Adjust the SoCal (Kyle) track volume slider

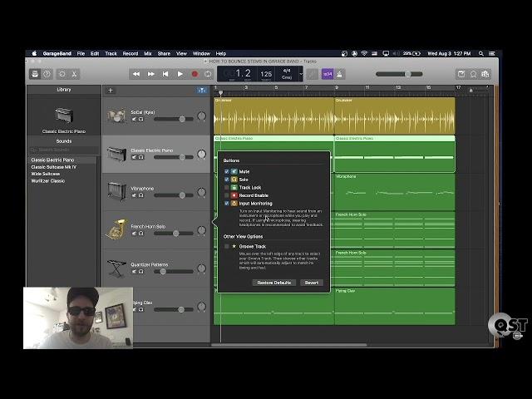pos(174,119)
